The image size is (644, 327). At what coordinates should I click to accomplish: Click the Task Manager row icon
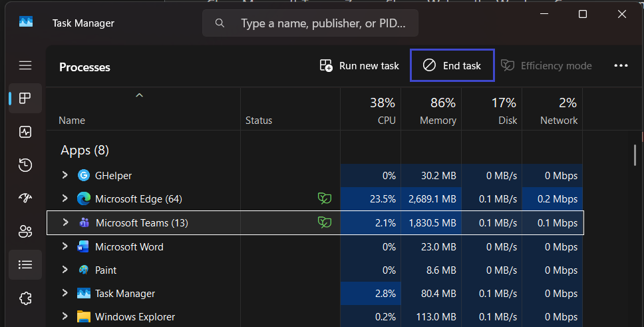point(84,294)
